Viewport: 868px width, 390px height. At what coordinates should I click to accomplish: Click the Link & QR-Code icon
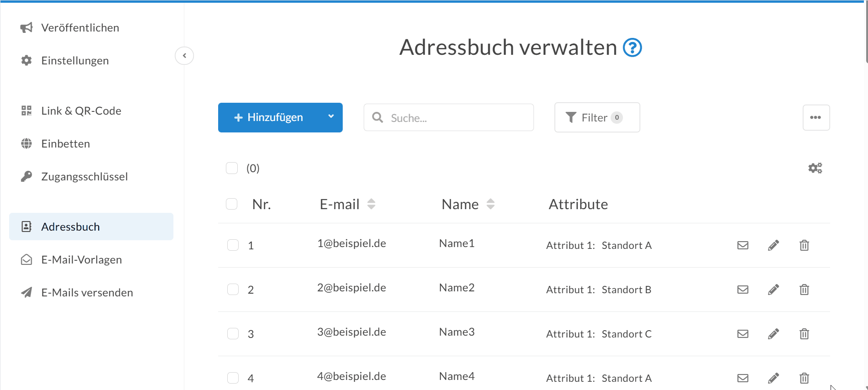pos(26,111)
